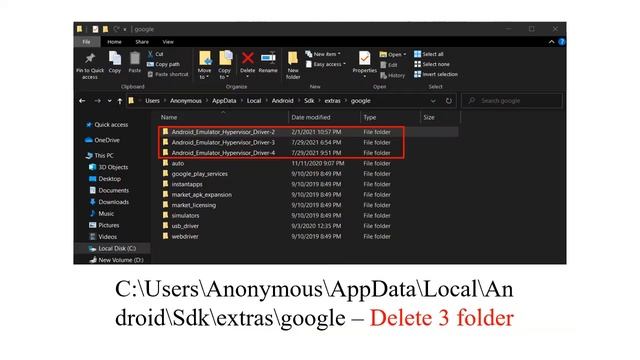Viewport: 640px width, 360px height.
Task: Expand the Open button dropdown
Action: coord(405,54)
